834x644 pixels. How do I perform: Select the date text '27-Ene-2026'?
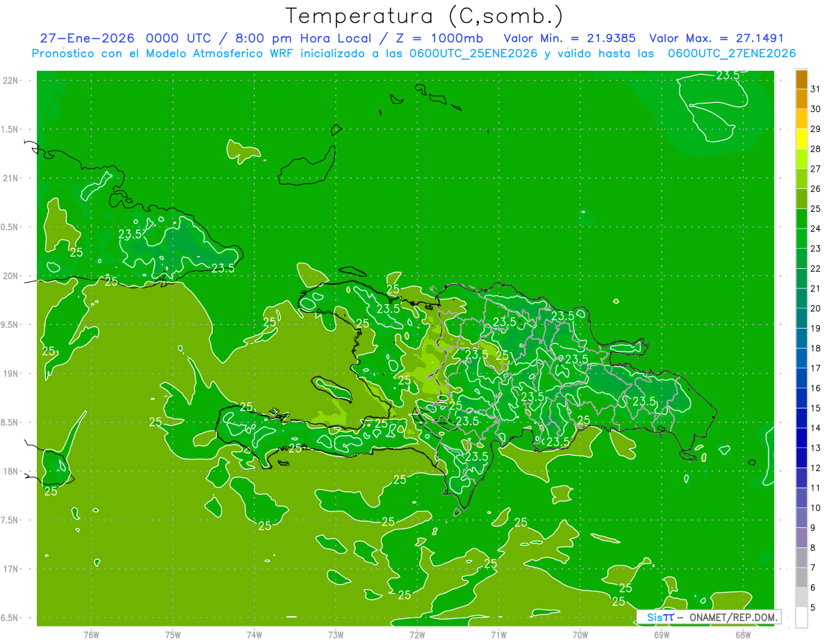pos(88,38)
